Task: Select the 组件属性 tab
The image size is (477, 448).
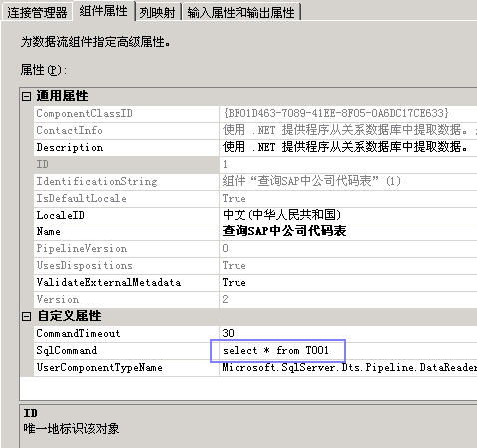Action: [x=103, y=11]
